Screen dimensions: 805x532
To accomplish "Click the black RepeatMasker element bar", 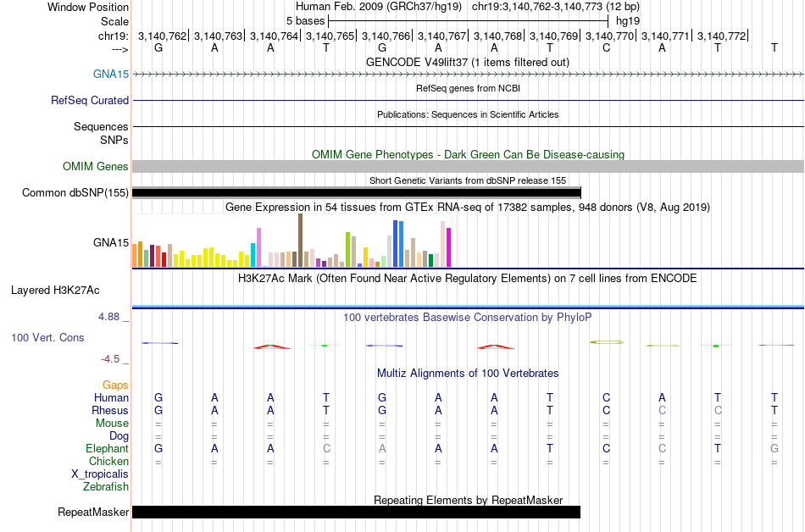I will [356, 512].
